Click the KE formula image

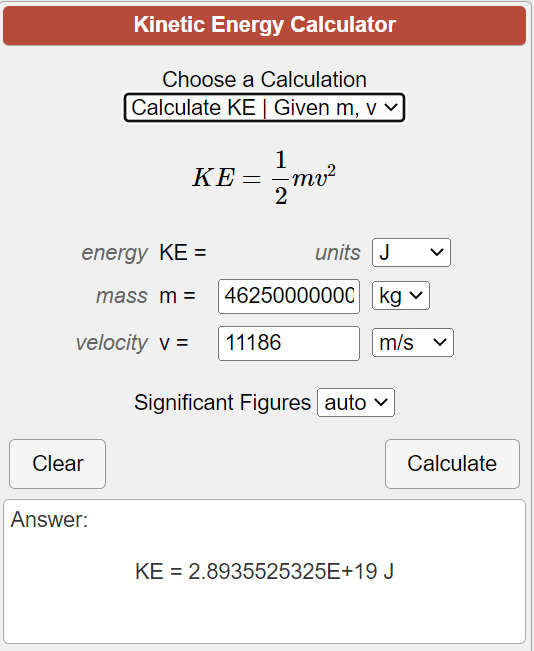pos(264,178)
